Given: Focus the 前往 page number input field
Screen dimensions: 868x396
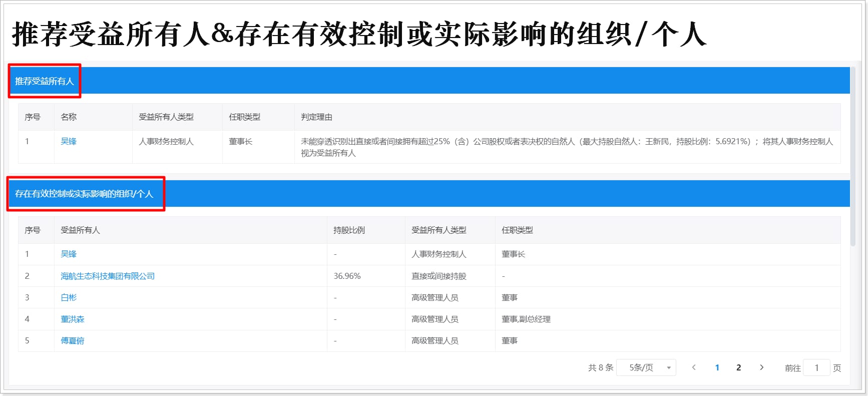Looking at the screenshot, I should (x=816, y=367).
